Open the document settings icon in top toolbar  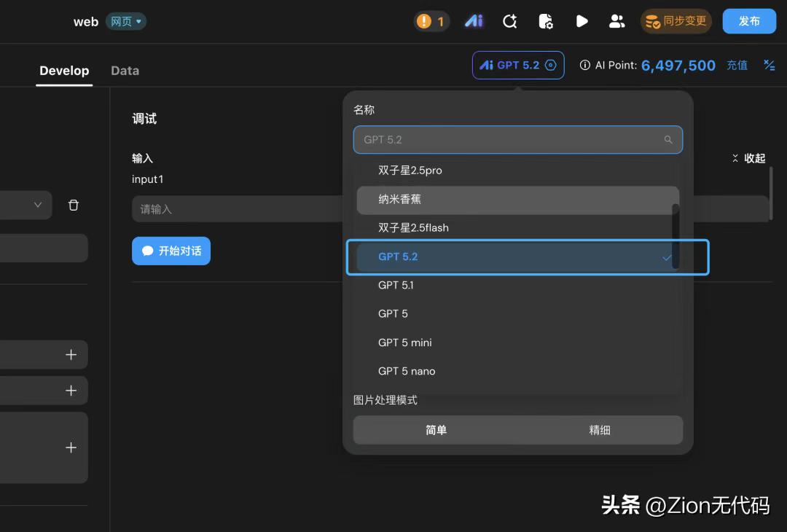click(545, 21)
